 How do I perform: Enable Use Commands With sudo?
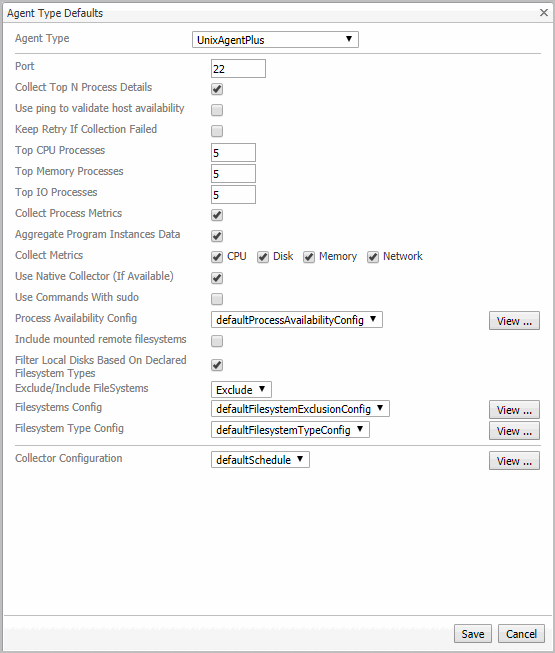tap(217, 299)
